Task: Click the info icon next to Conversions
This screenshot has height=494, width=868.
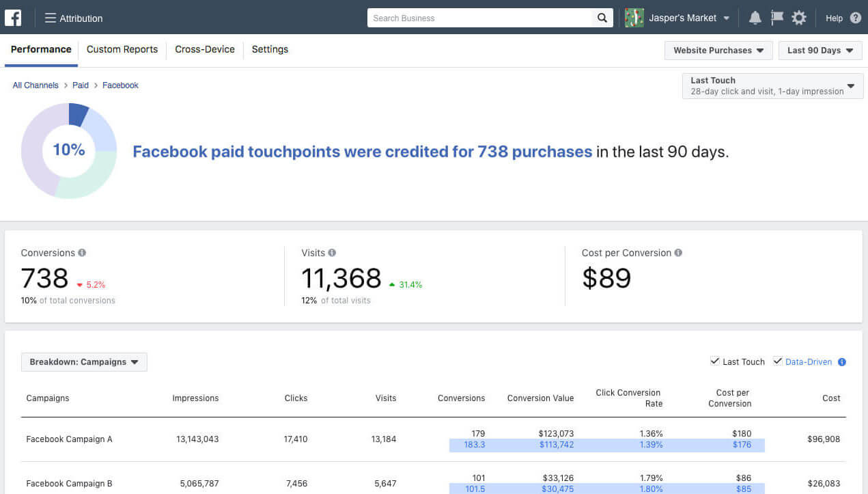Action: click(82, 253)
